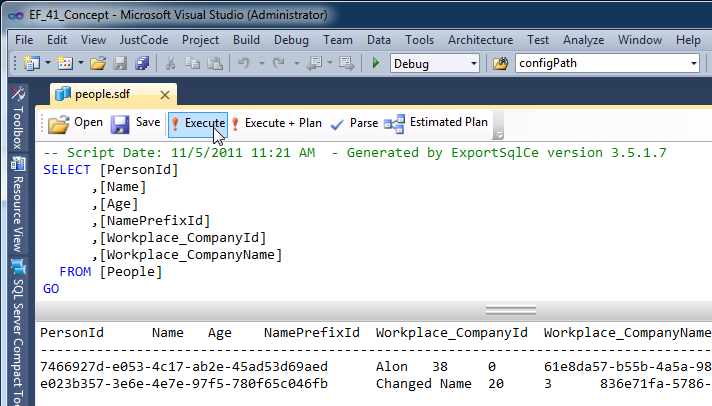Click the SELECT keyword in the query
This screenshot has height=406, width=712.
[x=67, y=170]
